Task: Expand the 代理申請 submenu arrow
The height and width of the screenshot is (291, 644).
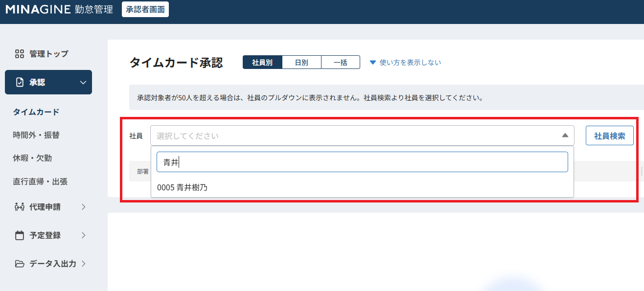Action: point(83,207)
